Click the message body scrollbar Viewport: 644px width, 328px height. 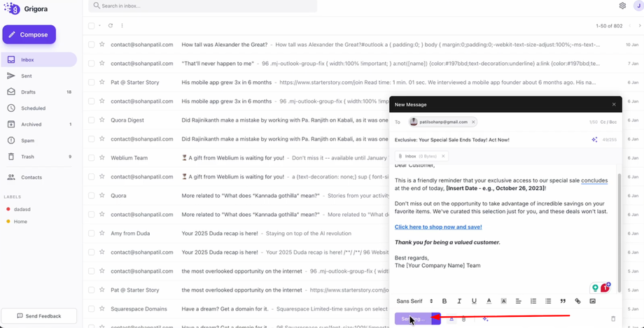pyautogui.click(x=619, y=232)
